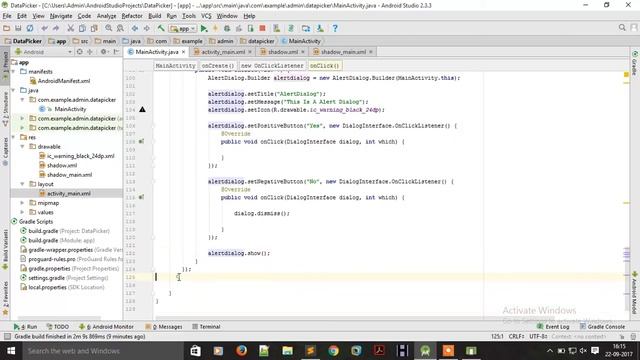Click the project panel settings gear icon
The image size is (640, 360).
click(x=104, y=52)
